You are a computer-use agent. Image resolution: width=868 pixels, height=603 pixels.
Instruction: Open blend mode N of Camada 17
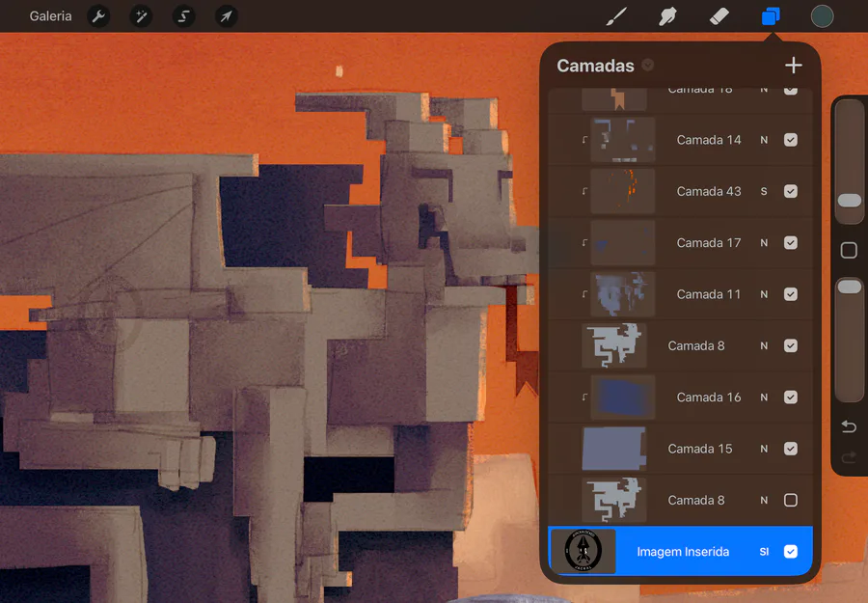(x=764, y=243)
